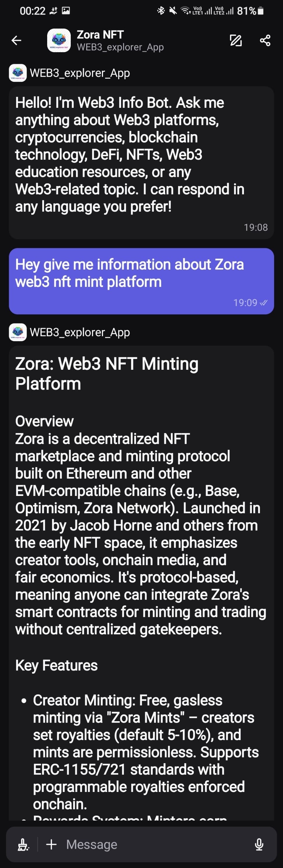Tap the WEB3_explorer_App subtitle in the header

click(120, 47)
